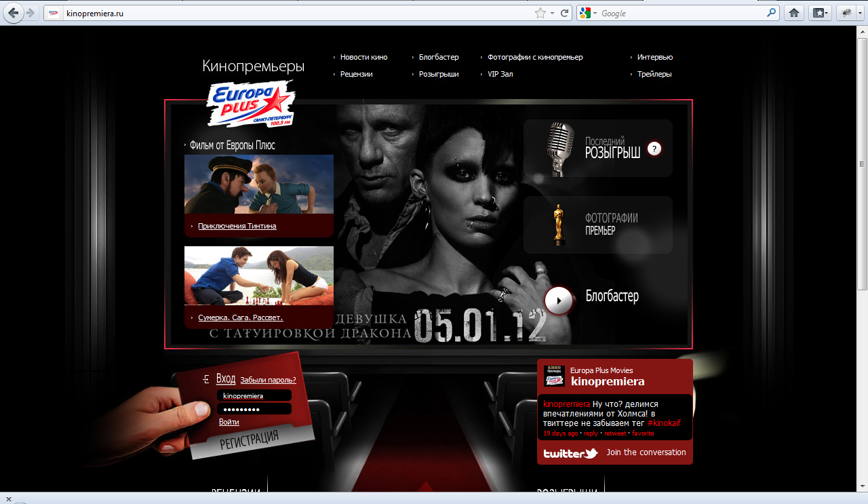Close the add-on bar with X
Screen dimensions: 868x504
coord(7,499)
